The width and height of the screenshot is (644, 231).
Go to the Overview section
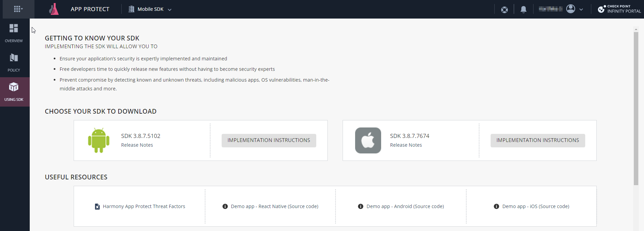tap(14, 33)
